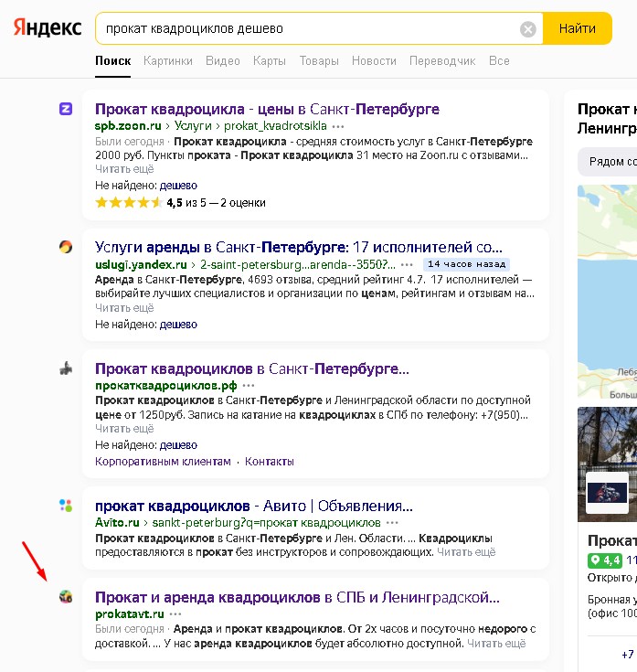Image resolution: width=637 pixels, height=672 pixels.
Task: Click 'Услуги' breadcrumb in Zoon result
Action: click(193, 126)
